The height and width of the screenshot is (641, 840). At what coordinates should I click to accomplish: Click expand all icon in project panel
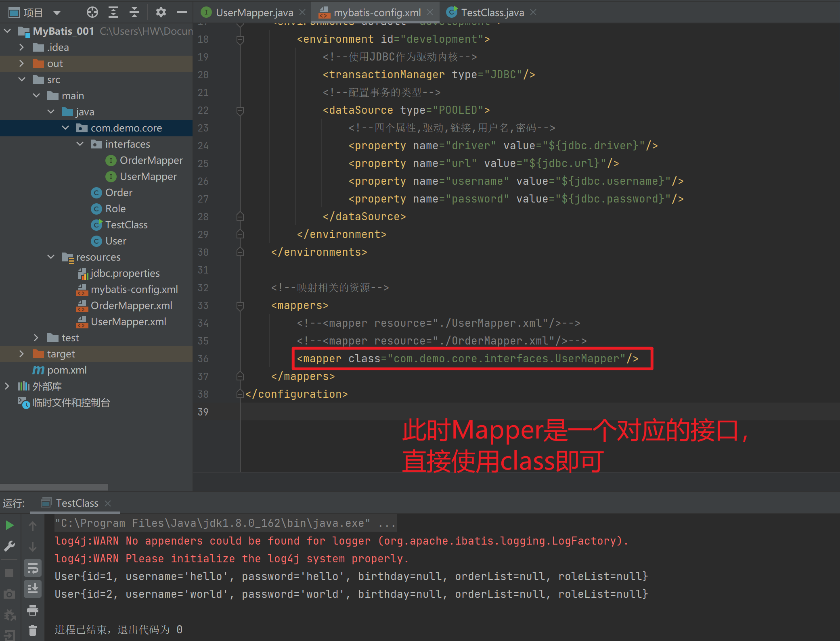coord(113,13)
